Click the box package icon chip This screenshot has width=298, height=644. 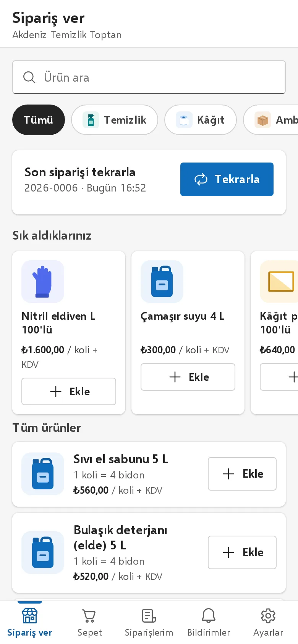point(263,120)
